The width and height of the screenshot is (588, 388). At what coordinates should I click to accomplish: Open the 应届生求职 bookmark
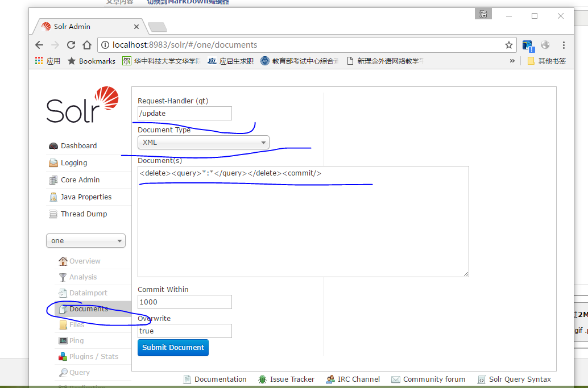click(231, 61)
